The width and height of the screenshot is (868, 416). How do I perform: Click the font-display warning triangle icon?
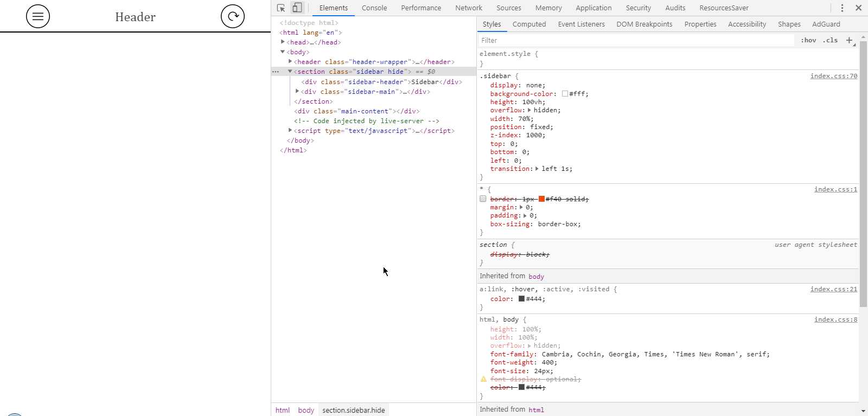tap(483, 379)
